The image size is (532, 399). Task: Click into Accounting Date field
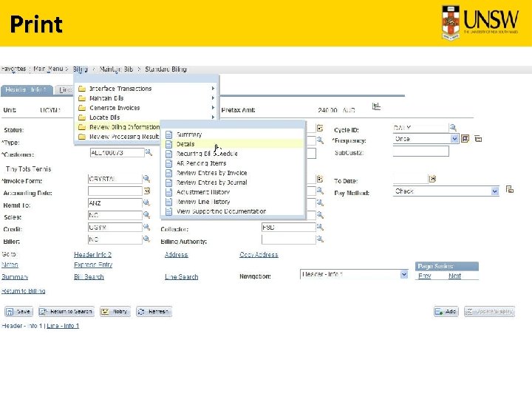click(x=115, y=191)
